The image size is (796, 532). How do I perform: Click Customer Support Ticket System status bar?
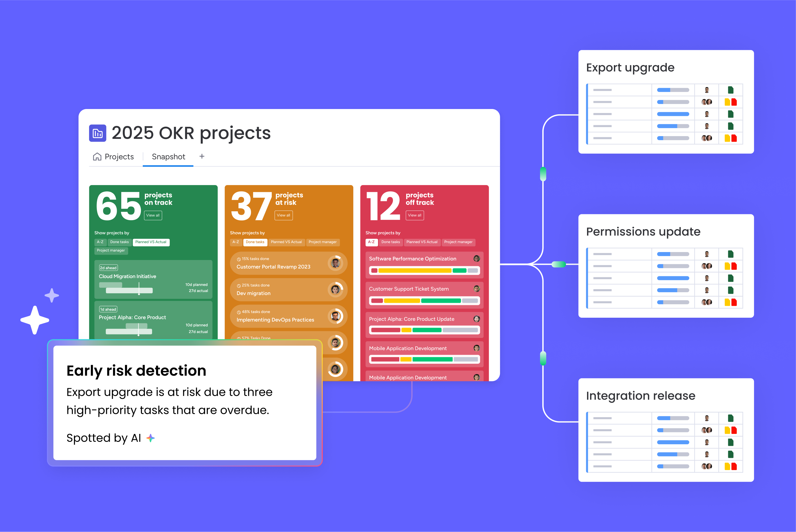point(424,301)
